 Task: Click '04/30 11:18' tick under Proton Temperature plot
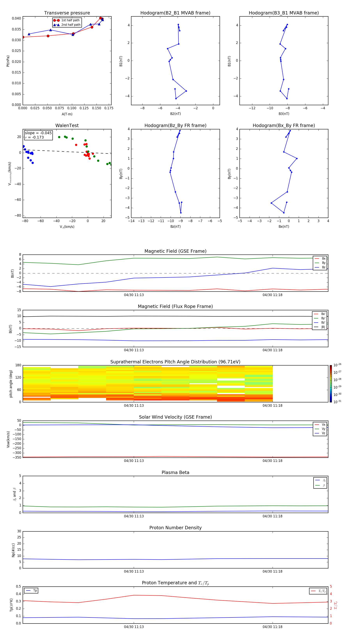[x=272, y=627]
